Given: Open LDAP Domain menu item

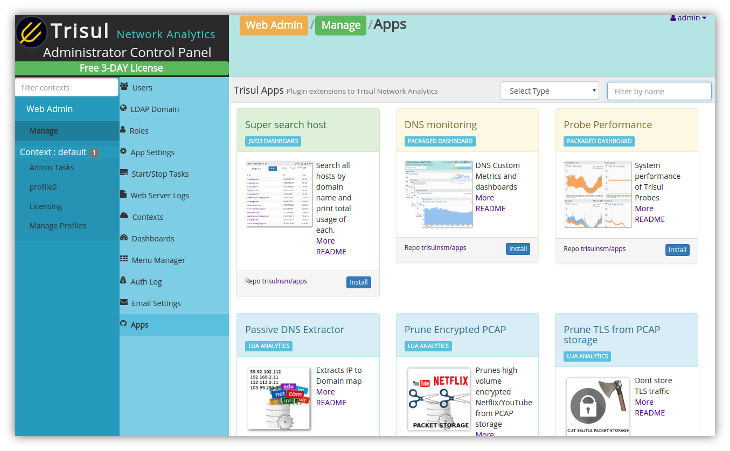Looking at the screenshot, I should pyautogui.click(x=174, y=109).
